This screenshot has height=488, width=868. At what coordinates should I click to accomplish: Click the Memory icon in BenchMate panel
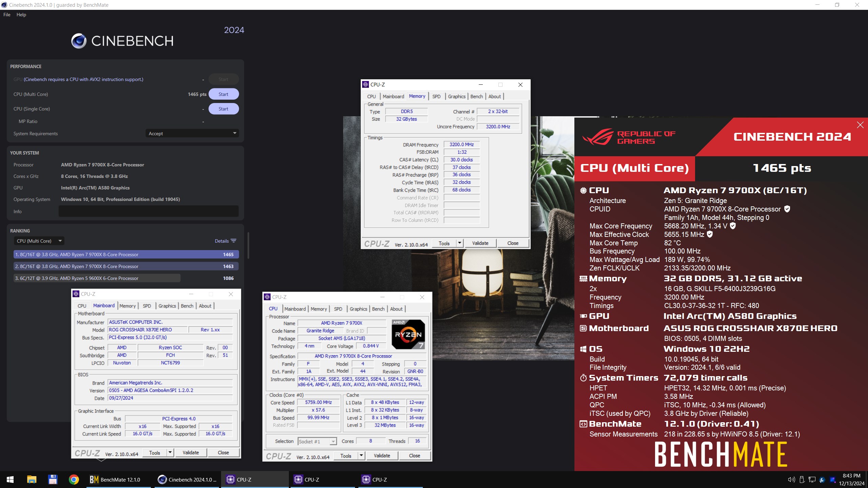pos(583,279)
